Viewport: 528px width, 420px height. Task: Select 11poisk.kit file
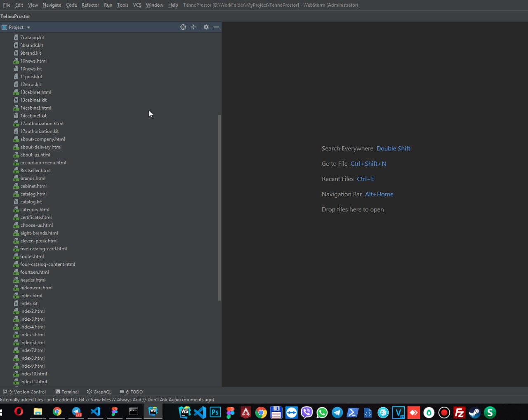(31, 77)
